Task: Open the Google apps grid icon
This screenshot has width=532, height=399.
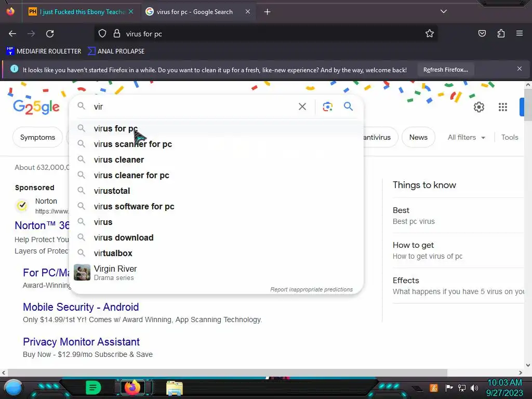Action: pyautogui.click(x=503, y=107)
